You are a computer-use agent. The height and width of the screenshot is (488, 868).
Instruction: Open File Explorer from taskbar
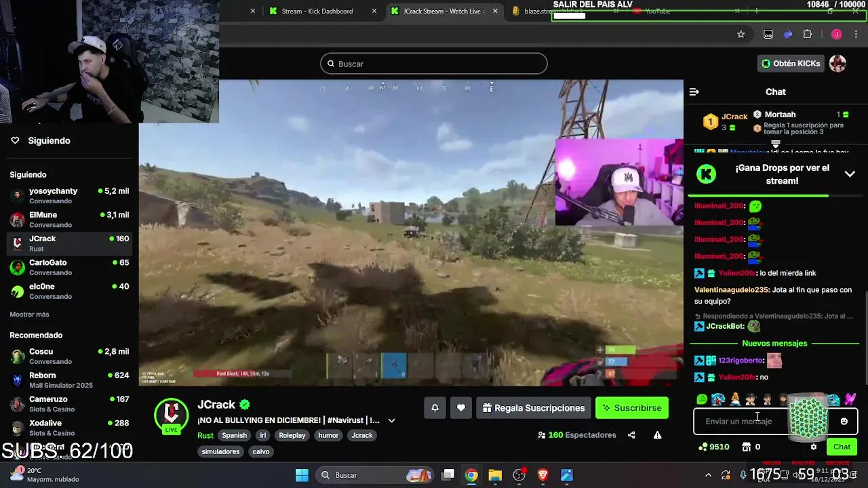tap(495, 475)
